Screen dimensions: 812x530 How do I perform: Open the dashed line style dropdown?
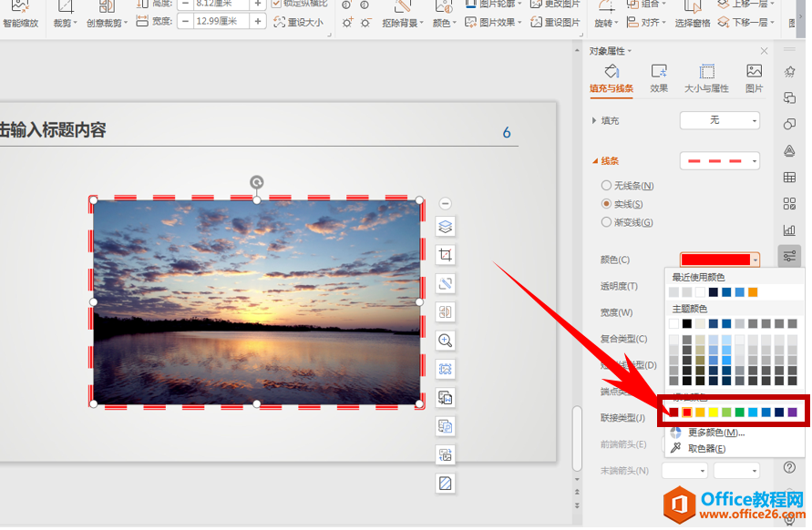(x=719, y=161)
